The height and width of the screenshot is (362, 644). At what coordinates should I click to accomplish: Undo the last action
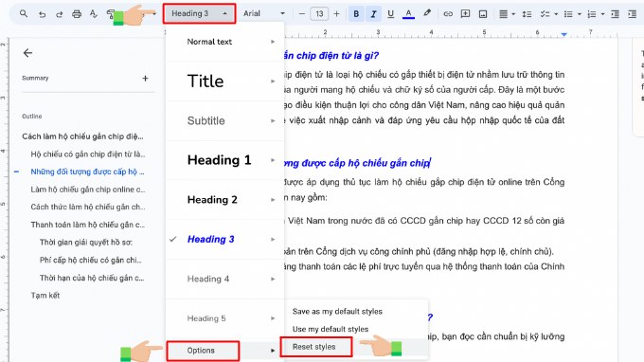(x=42, y=14)
